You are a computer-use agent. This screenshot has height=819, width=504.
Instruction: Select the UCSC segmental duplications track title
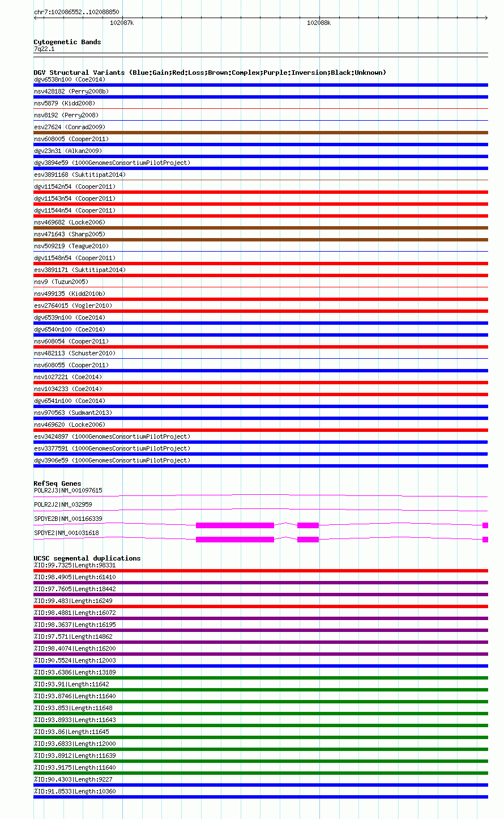[87, 558]
